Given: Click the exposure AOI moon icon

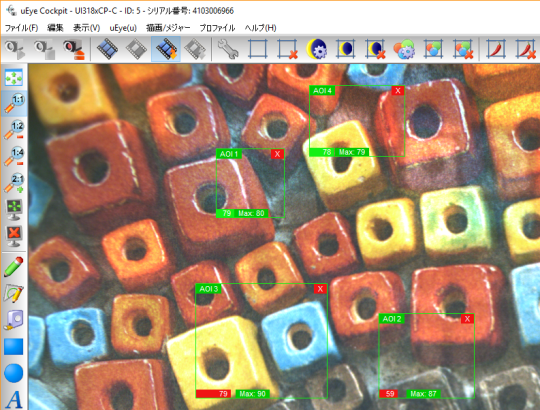Looking at the screenshot, I should [x=345, y=49].
